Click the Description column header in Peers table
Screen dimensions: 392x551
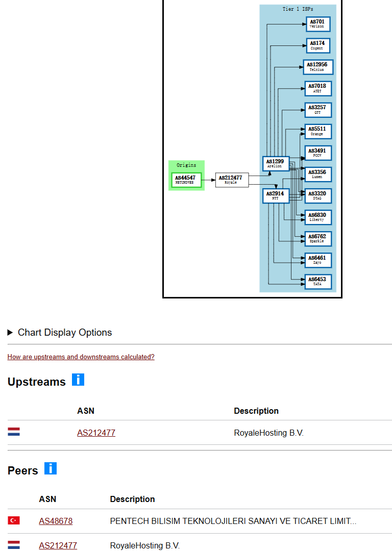[x=132, y=499]
